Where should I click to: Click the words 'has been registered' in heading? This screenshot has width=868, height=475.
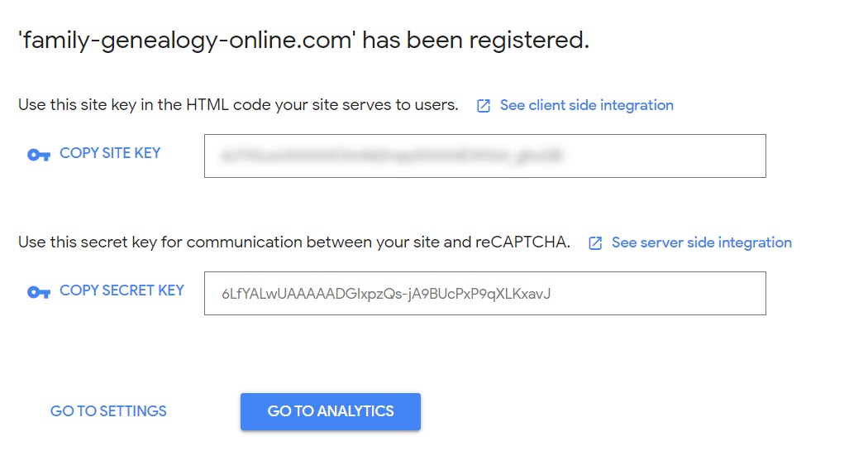tap(475, 40)
